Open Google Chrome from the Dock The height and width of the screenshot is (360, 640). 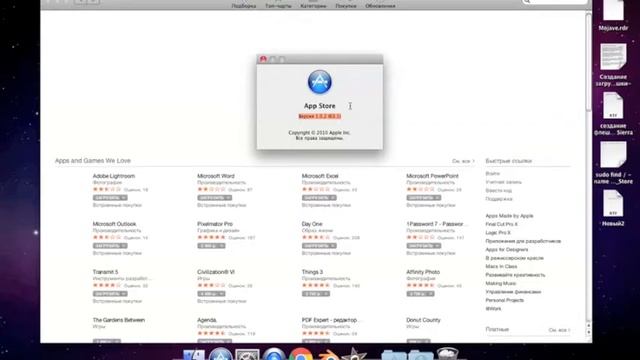[x=301, y=354]
